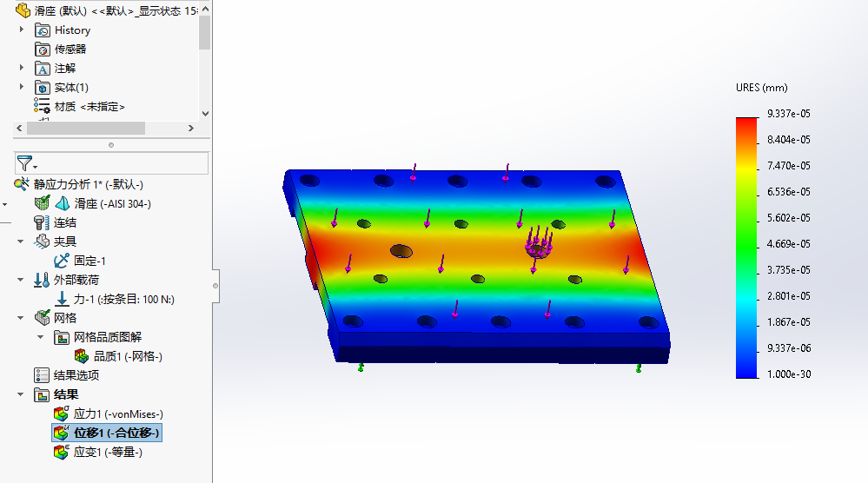Click legend minimum value 1.000e-30
The image size is (868, 483).
tap(789, 374)
